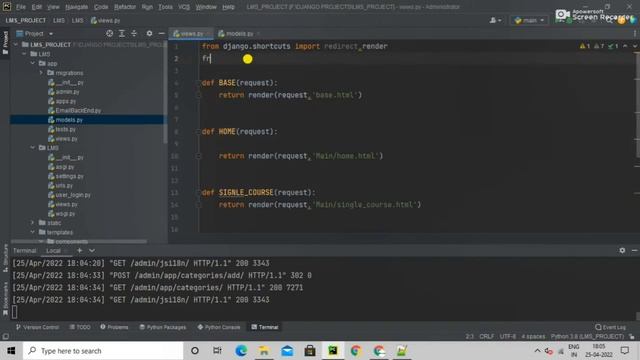Open the Event Log
This screenshot has height=360, width=640.
[x=611, y=327]
